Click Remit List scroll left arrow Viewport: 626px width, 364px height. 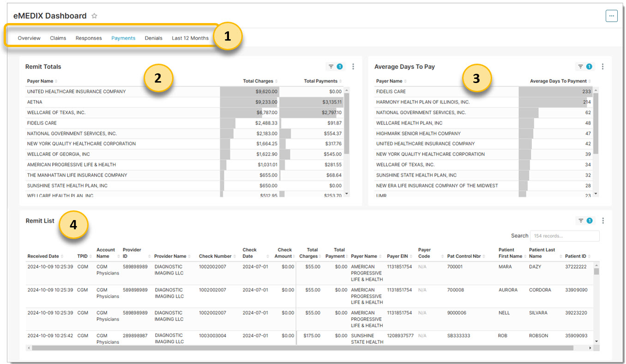[28, 348]
